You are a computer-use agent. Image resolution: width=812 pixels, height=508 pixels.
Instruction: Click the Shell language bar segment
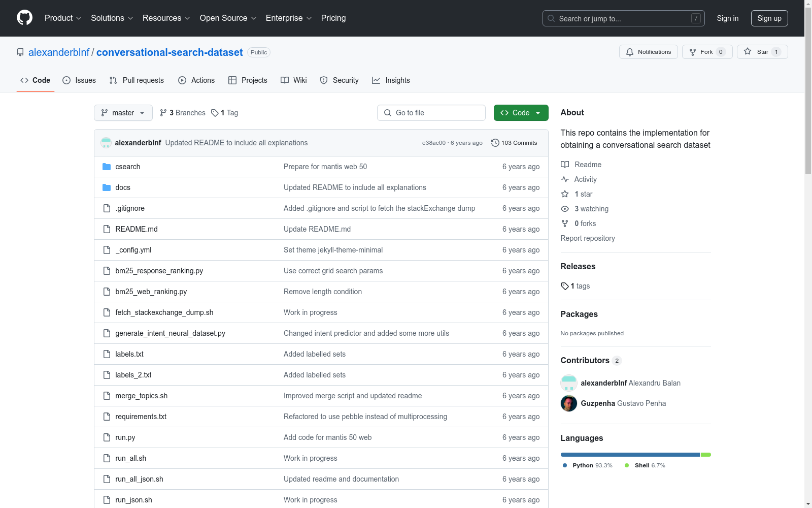[x=706, y=455]
